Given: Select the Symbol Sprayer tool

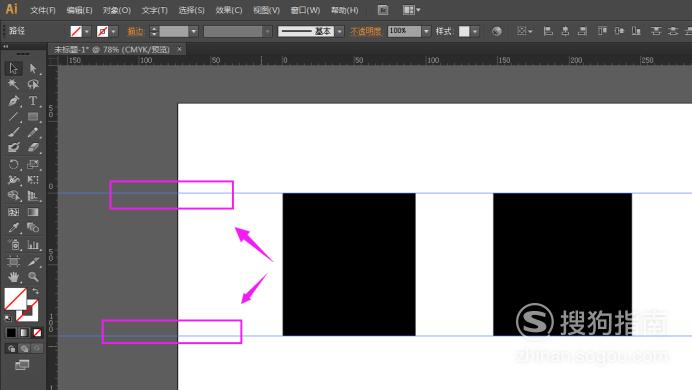Looking at the screenshot, I should (13, 245).
